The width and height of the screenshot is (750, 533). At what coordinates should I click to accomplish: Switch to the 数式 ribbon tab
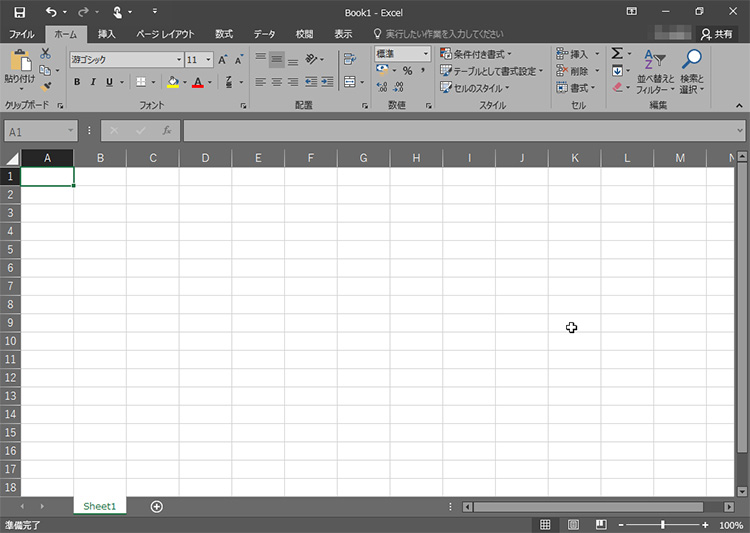pyautogui.click(x=223, y=34)
